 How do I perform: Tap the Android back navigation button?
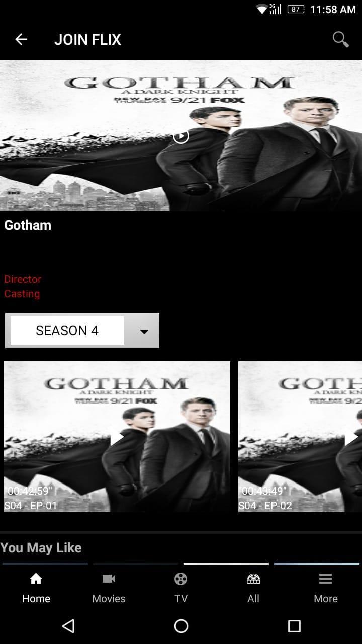[x=68, y=626]
